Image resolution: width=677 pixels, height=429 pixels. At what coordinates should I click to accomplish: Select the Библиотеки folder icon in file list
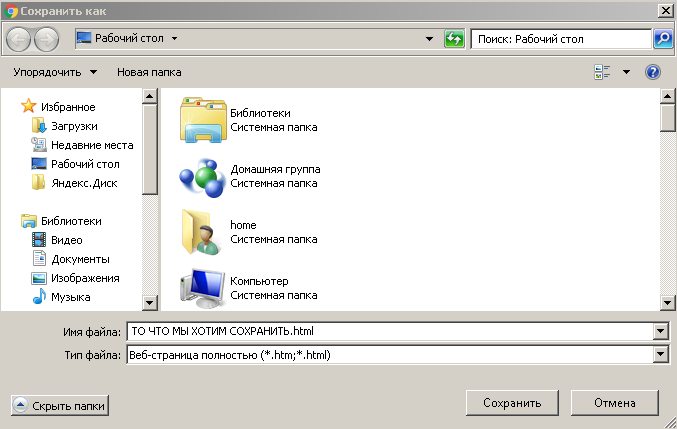coord(203,120)
